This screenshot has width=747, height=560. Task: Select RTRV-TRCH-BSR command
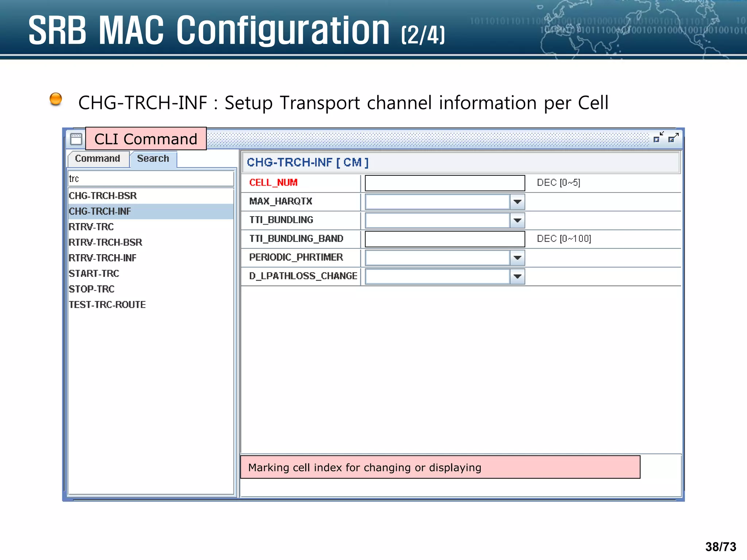coord(105,242)
